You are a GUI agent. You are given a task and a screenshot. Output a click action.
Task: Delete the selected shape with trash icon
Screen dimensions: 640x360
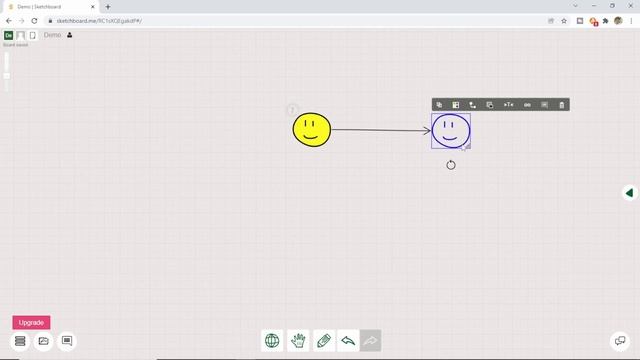click(x=562, y=105)
